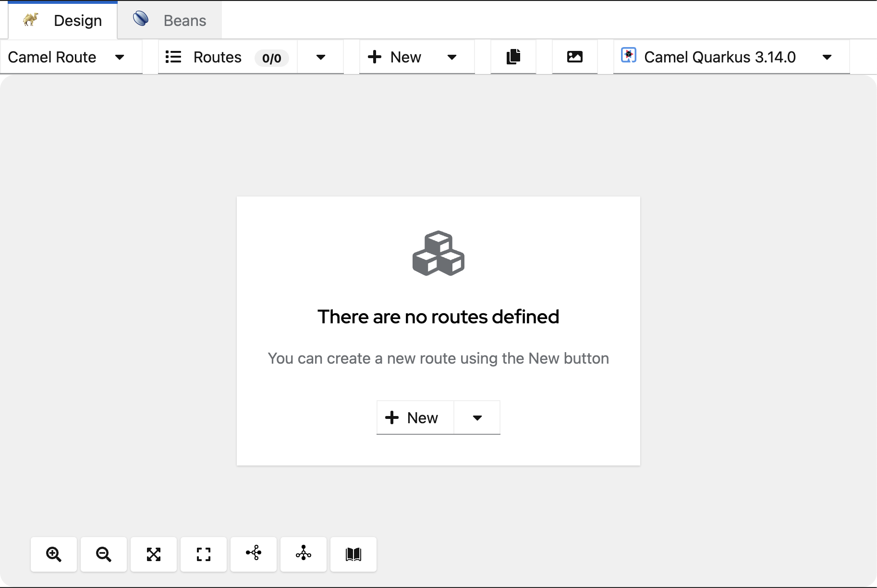Open the Camel Route type dropdown

pyautogui.click(x=67, y=57)
